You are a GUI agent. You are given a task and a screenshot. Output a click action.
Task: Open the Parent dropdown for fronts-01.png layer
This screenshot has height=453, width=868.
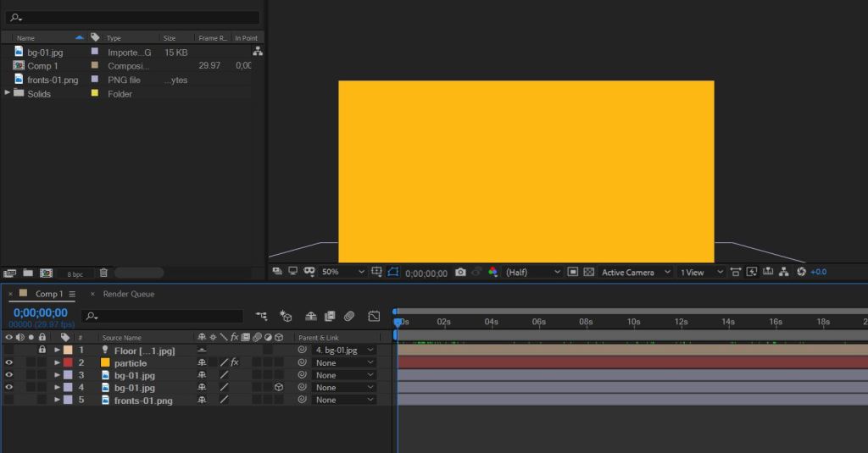tap(344, 400)
